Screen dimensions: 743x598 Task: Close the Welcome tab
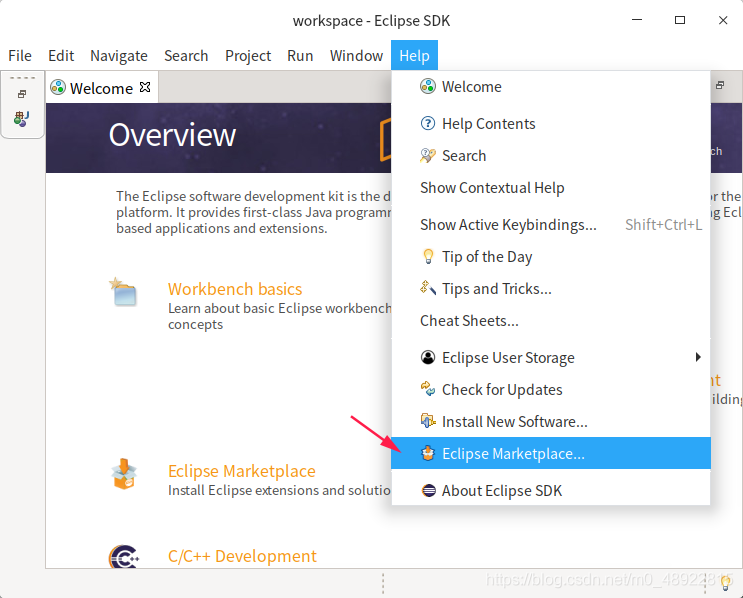[x=145, y=87]
